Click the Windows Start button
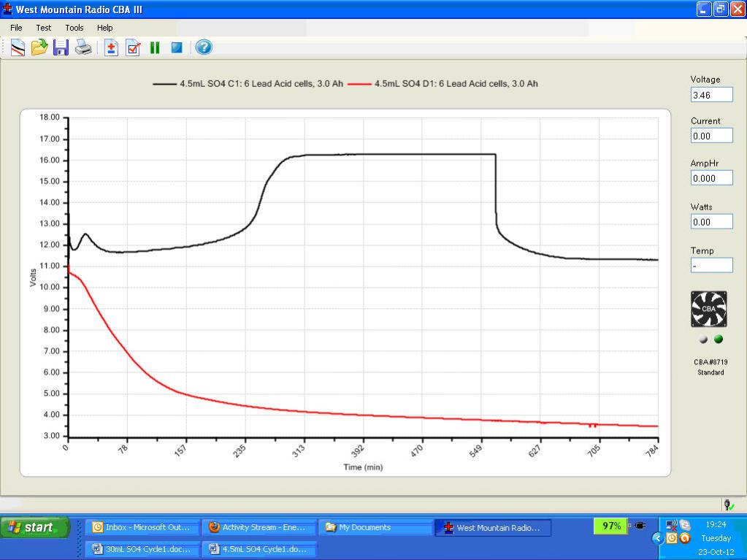 (x=35, y=527)
